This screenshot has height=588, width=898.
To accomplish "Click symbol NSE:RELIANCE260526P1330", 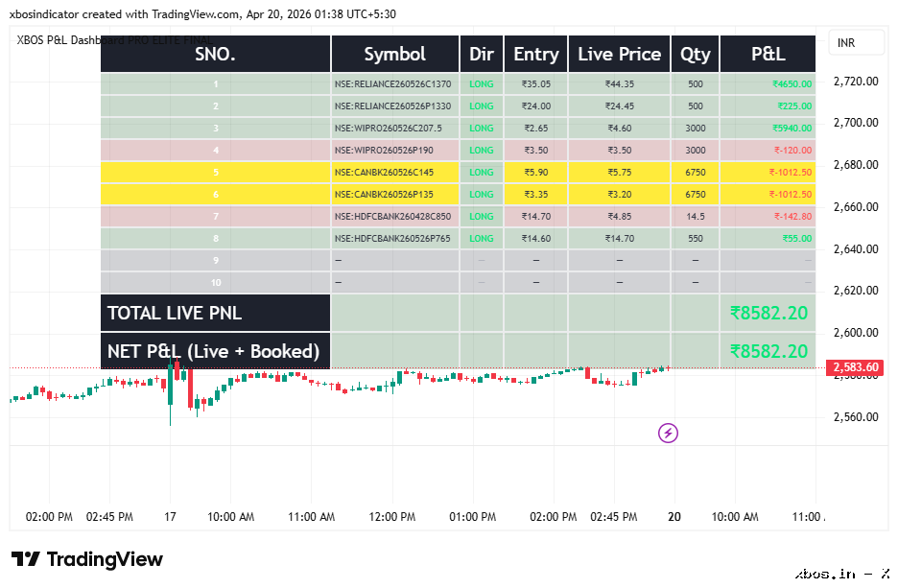I will (393, 106).
